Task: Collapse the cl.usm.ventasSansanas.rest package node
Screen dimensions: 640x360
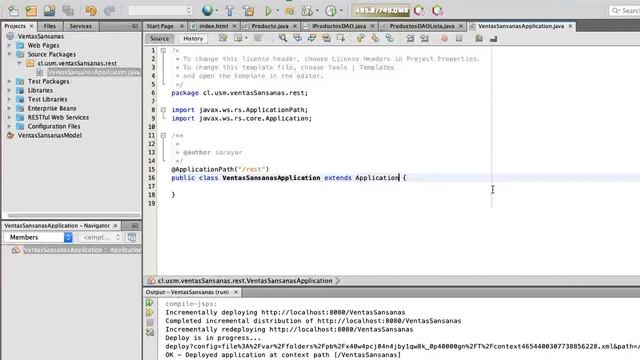Action: click(x=19, y=63)
